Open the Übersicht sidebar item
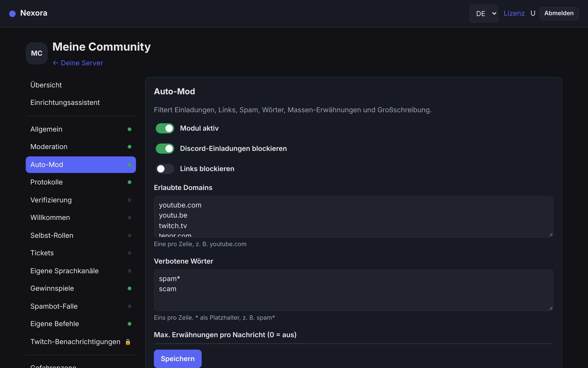Screen dimensions: 588x368 point(81,85)
